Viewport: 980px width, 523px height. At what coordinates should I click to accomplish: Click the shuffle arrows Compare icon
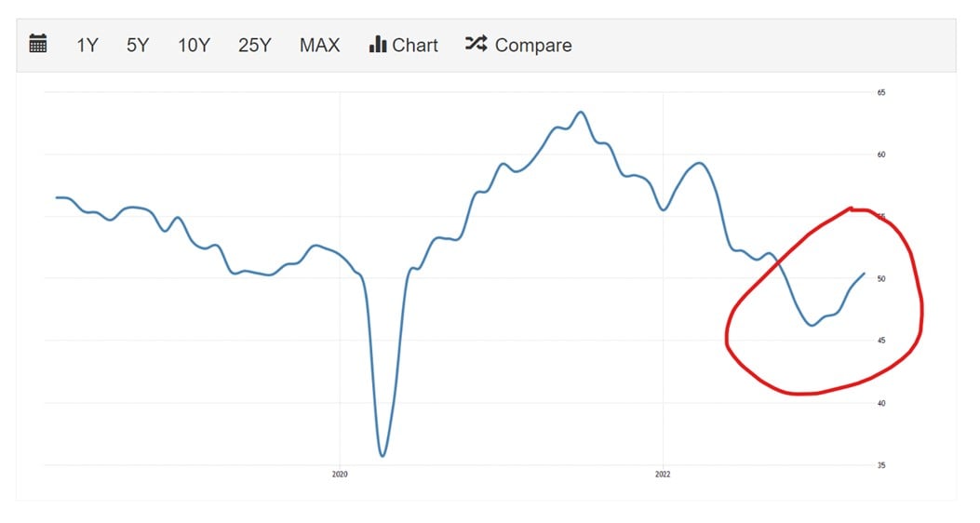477,43
